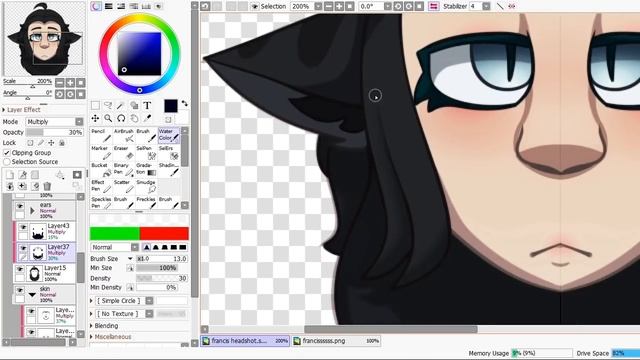The height and width of the screenshot is (360, 640).
Task: Click the undo arrow in top toolbar
Action: 205,6
